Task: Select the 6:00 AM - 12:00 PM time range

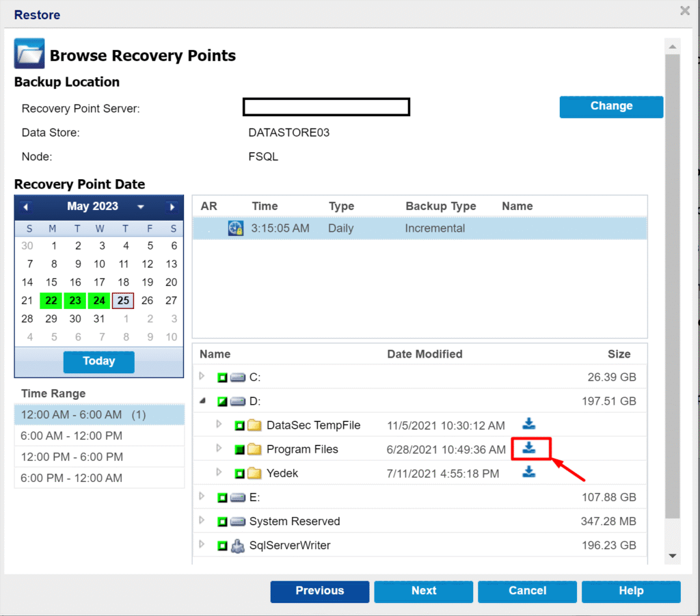Action: coord(72,436)
